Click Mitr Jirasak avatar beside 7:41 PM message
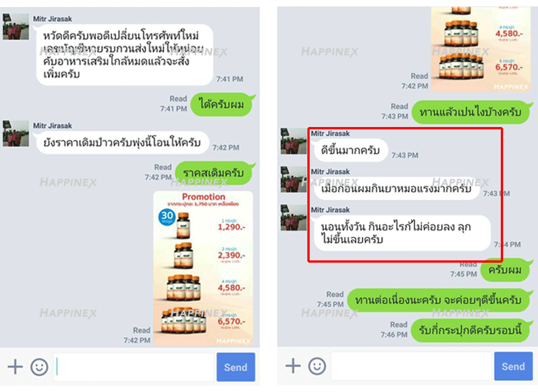This screenshot has width=538, height=392. coord(16,27)
